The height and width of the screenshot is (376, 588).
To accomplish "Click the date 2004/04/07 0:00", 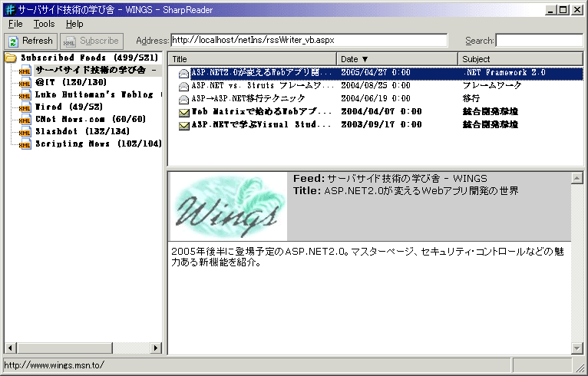I will (x=382, y=112).
